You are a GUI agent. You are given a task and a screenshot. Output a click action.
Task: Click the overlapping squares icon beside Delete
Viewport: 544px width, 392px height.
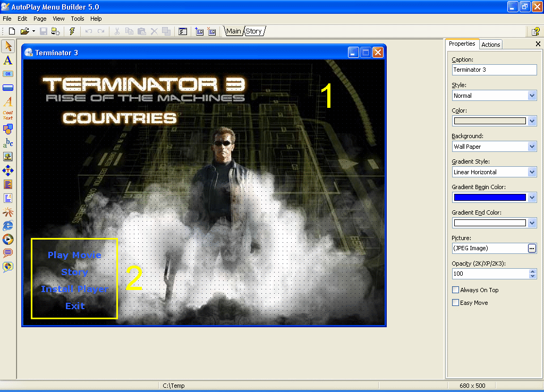click(166, 31)
